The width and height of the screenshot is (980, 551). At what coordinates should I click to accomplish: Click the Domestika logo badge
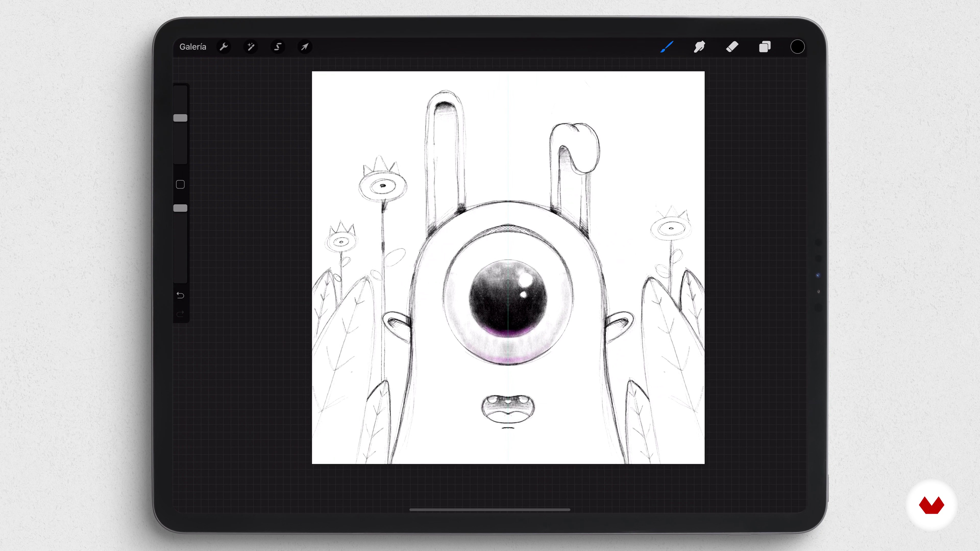tap(931, 505)
